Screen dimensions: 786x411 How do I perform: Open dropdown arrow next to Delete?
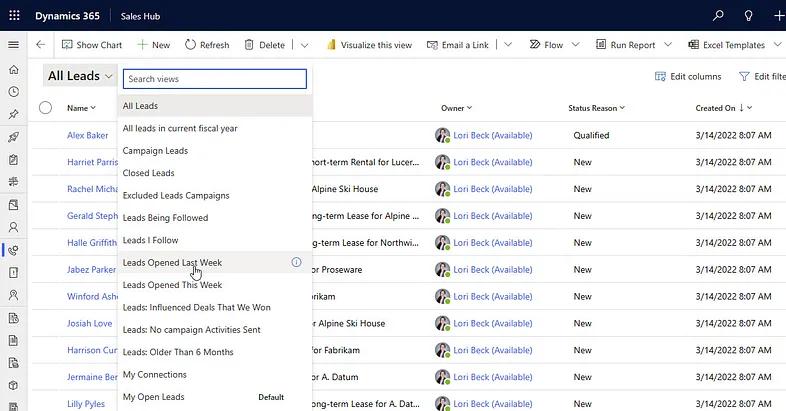304,45
